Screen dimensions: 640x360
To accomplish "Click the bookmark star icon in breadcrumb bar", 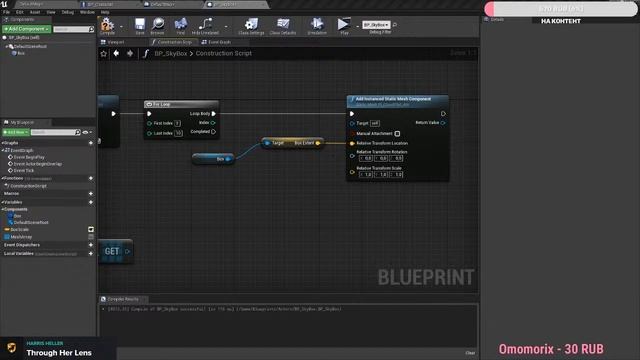I will pyautogui.click(x=104, y=53).
